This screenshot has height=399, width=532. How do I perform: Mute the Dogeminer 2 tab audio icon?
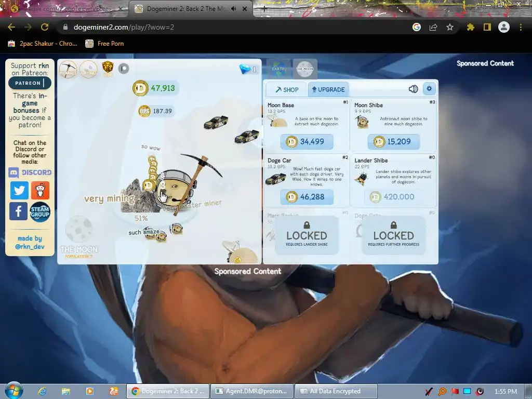click(x=233, y=9)
